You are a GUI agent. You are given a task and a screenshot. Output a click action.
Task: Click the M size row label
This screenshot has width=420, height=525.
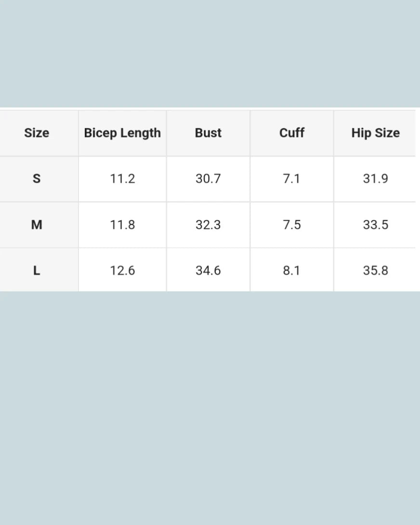(37, 225)
